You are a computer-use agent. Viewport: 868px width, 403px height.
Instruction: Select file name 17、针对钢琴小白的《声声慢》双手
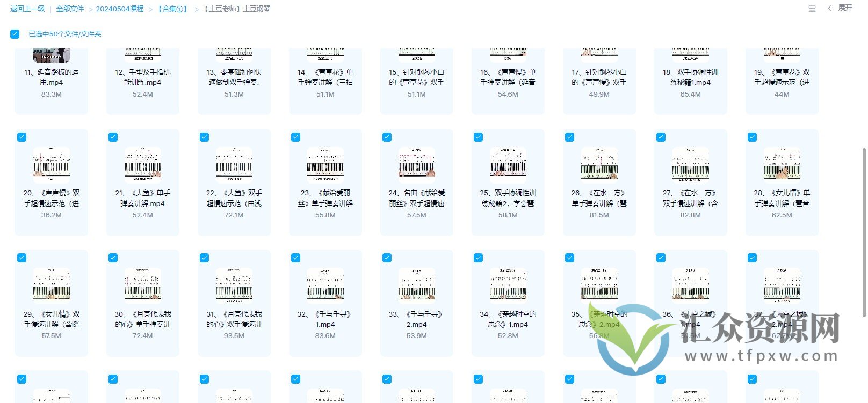click(599, 77)
